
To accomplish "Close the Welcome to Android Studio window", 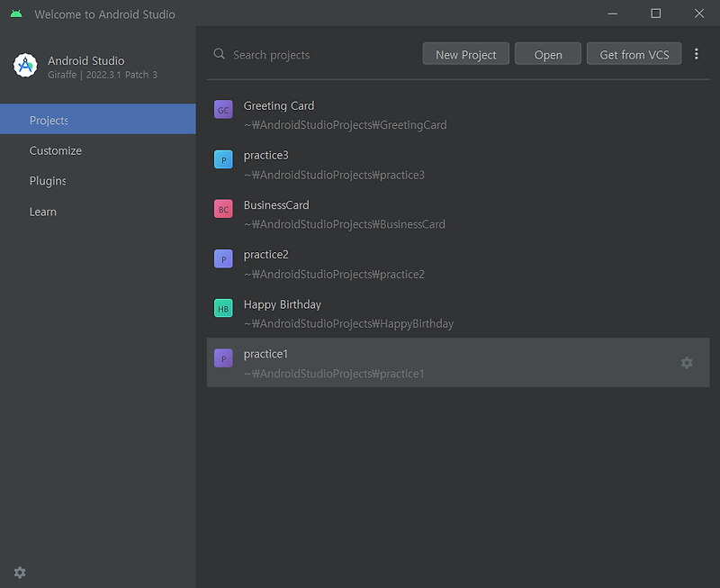I will click(x=699, y=14).
